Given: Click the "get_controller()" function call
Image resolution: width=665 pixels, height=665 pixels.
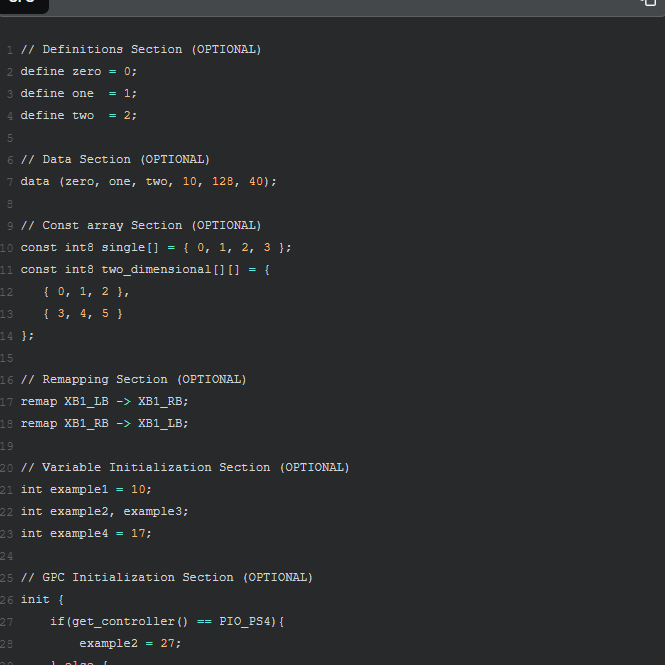Looking at the screenshot, I should [x=123, y=621].
